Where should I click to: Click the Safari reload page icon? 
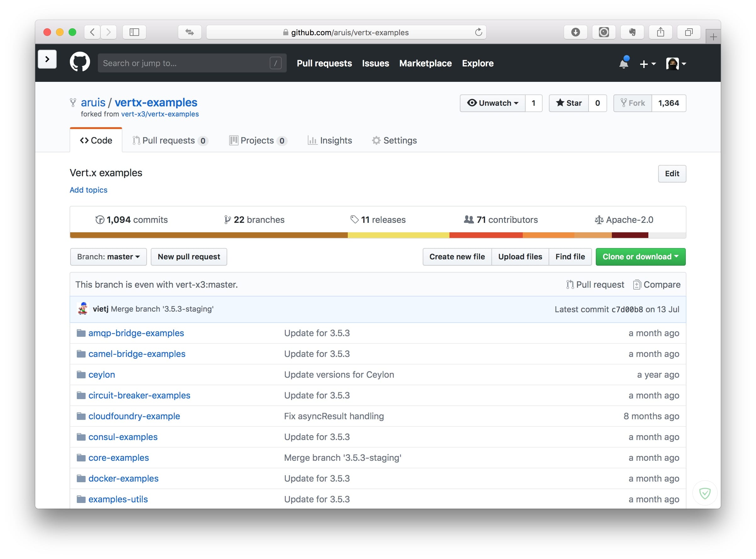click(478, 32)
